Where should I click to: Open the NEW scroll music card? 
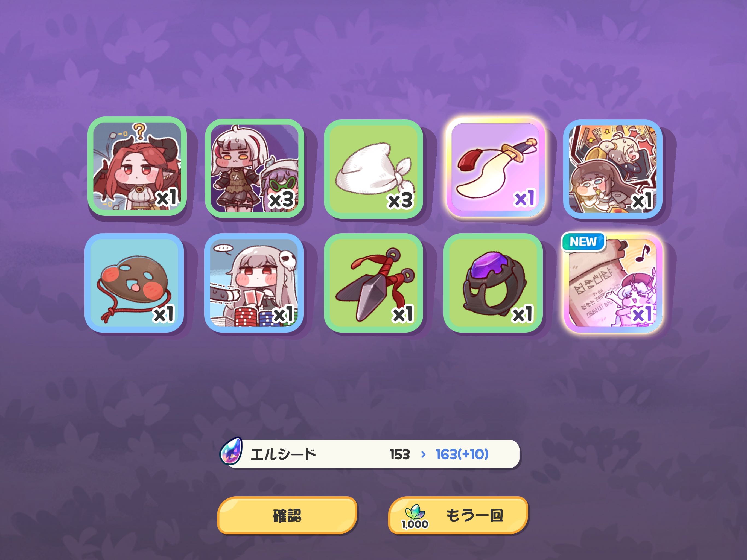click(612, 283)
